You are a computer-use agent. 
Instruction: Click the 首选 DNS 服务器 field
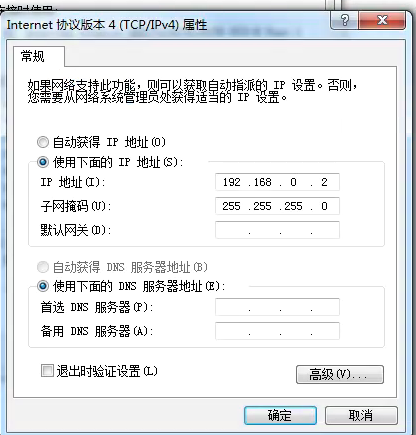tap(277, 307)
